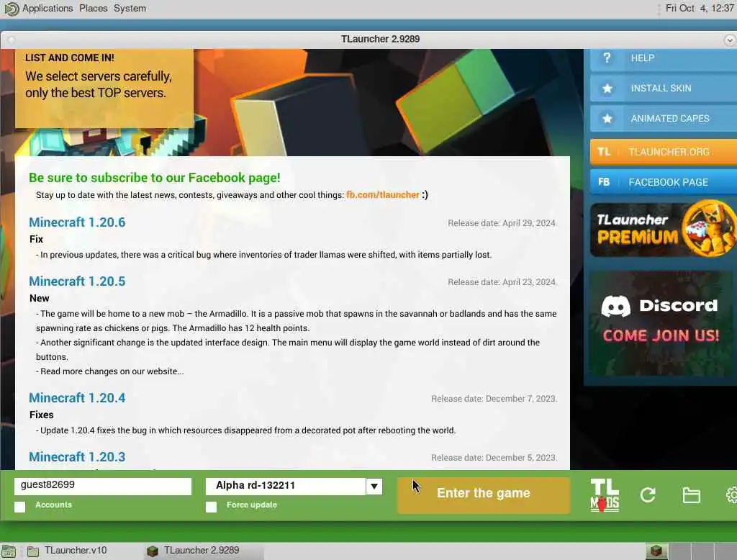
Task: Toggle the Accounts checkbox
Action: (x=19, y=507)
